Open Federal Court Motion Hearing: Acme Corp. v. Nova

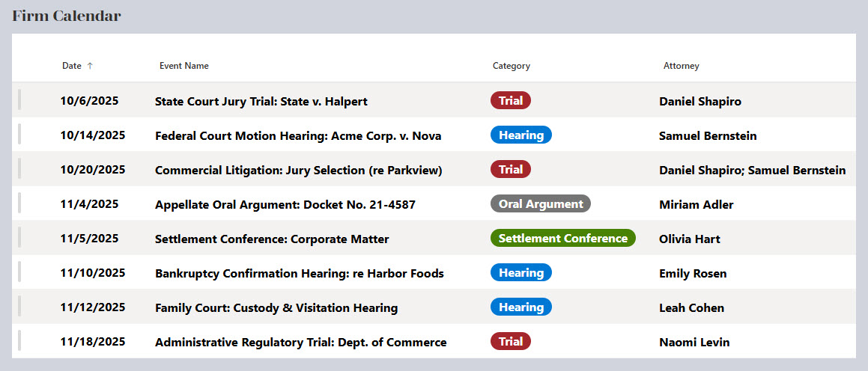[x=298, y=136]
